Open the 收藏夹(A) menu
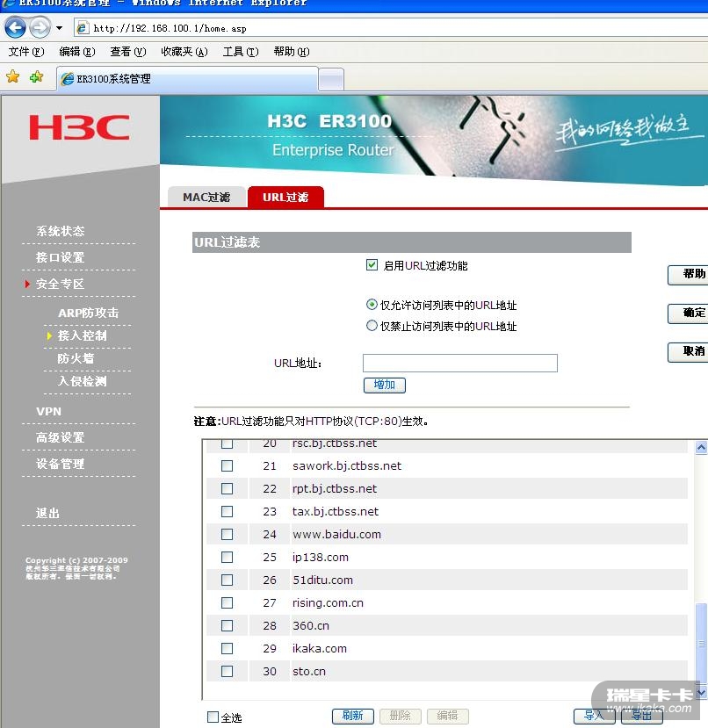 pyautogui.click(x=184, y=52)
